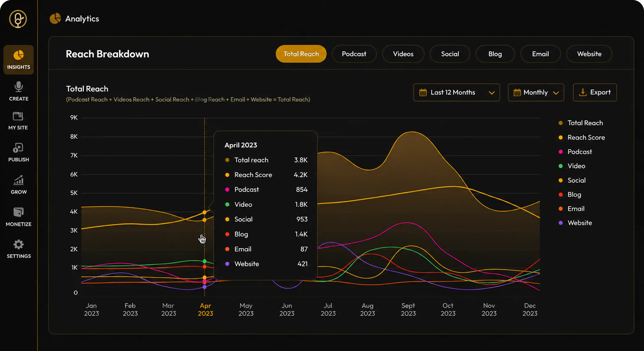Open the Publish section icon
This screenshot has width=644, height=351.
[18, 148]
